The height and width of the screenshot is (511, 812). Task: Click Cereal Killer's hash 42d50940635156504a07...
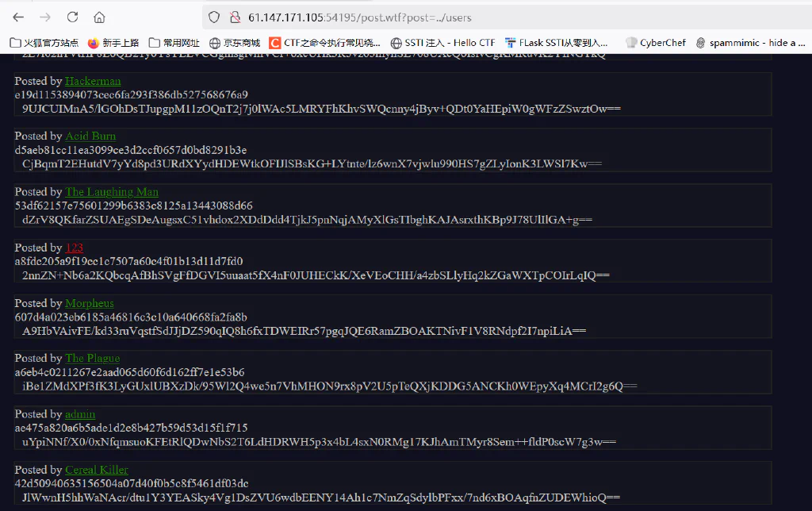[132, 483]
